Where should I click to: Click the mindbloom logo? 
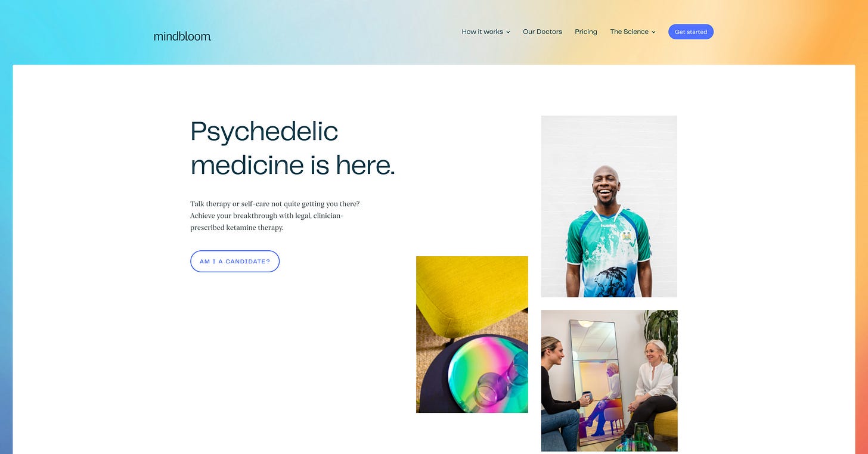pos(182,36)
